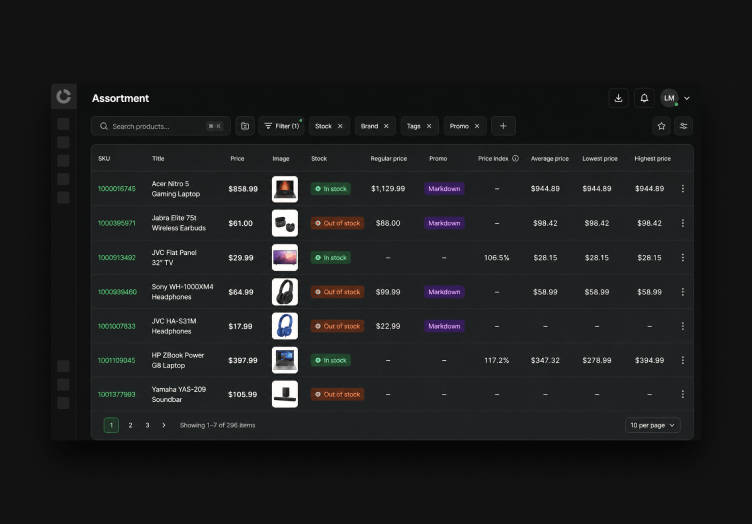Sort by the SKU column header
Viewport: 752px width, 524px height.
point(104,159)
